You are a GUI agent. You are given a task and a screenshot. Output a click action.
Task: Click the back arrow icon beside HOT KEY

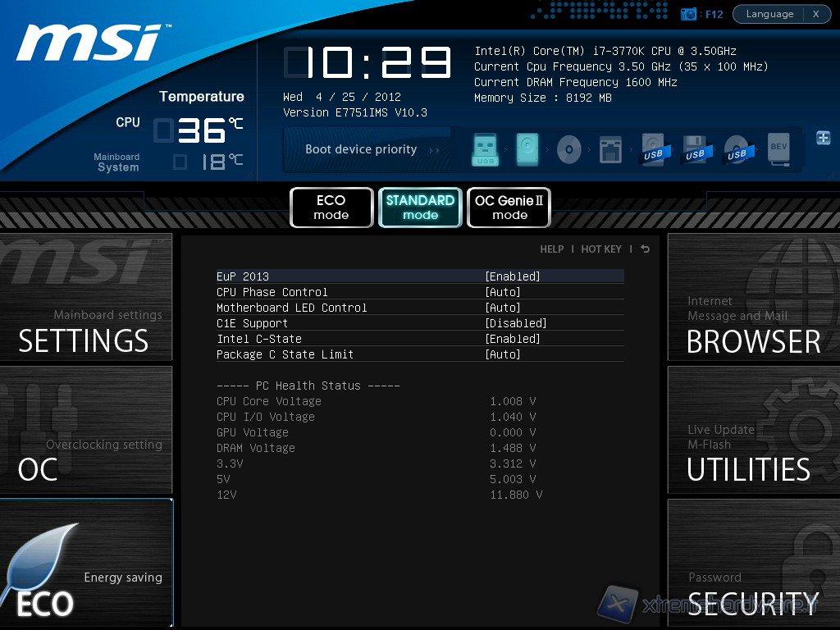[646, 249]
